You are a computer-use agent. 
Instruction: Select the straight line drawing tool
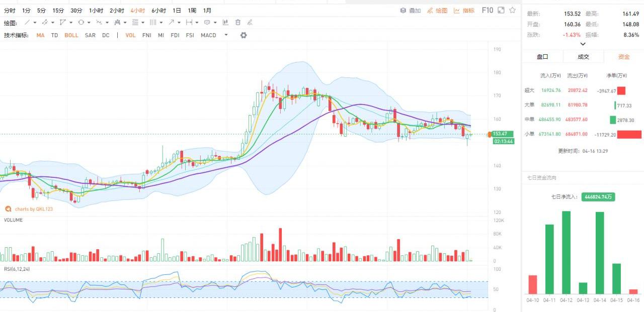28,23
